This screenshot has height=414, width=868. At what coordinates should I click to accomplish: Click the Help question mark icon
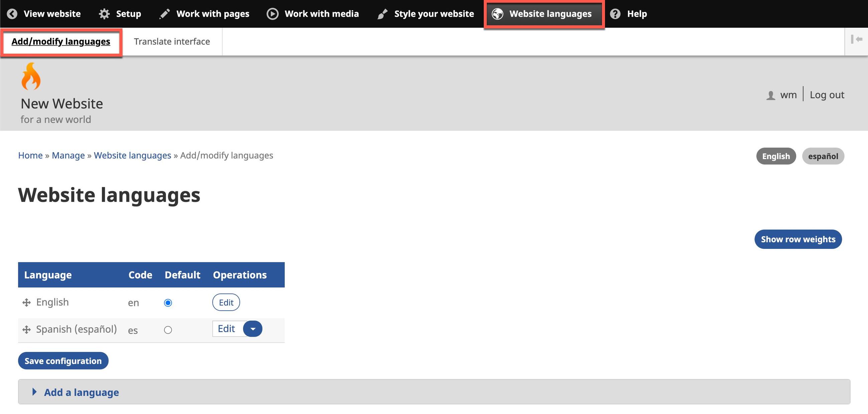[615, 14]
